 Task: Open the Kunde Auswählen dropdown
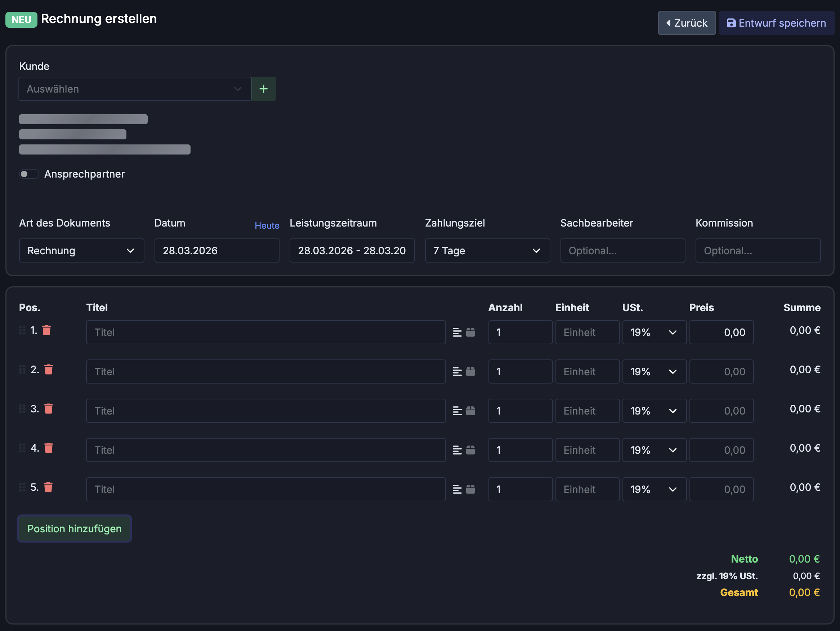tap(135, 89)
